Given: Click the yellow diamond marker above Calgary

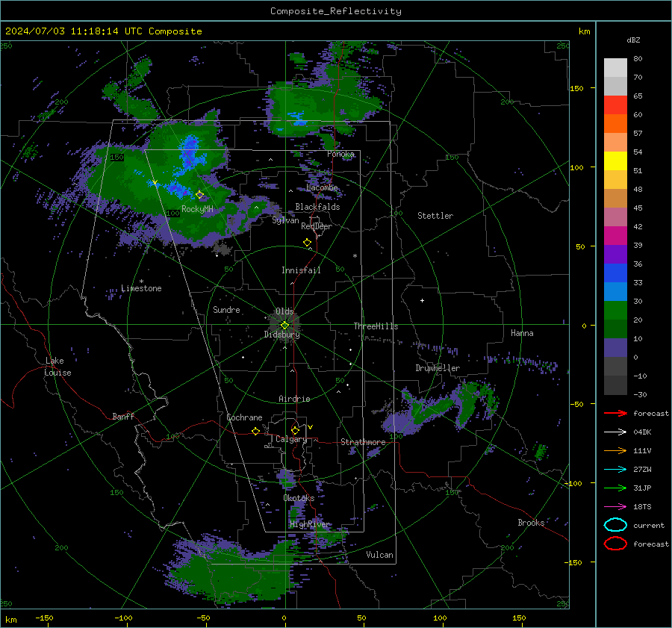Looking at the screenshot, I should (x=295, y=430).
